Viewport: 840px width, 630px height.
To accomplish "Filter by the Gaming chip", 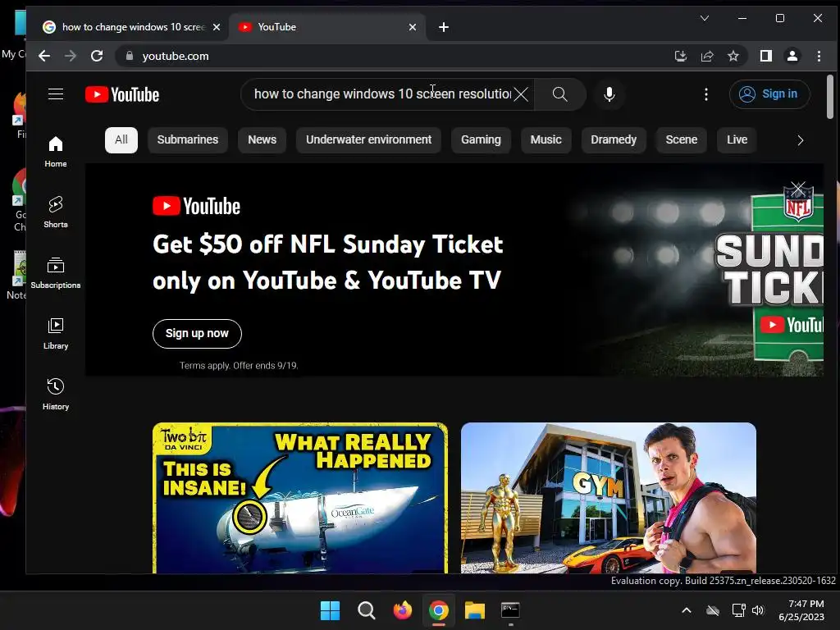I will (x=481, y=139).
